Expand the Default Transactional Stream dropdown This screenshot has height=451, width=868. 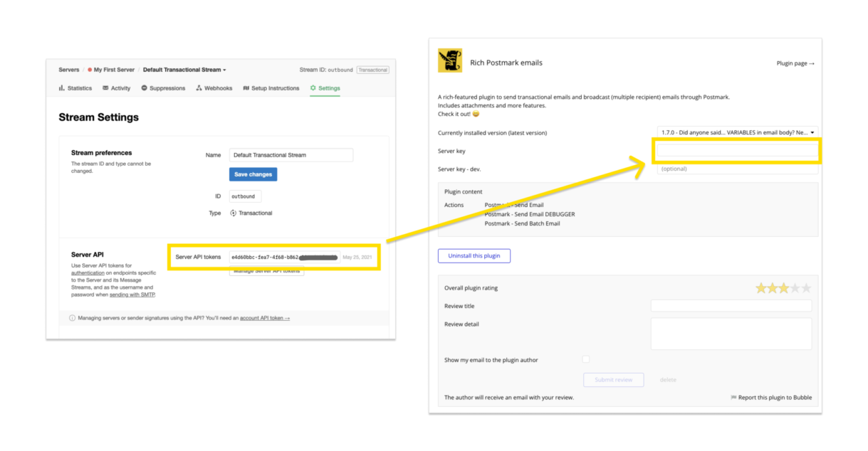[x=224, y=70]
